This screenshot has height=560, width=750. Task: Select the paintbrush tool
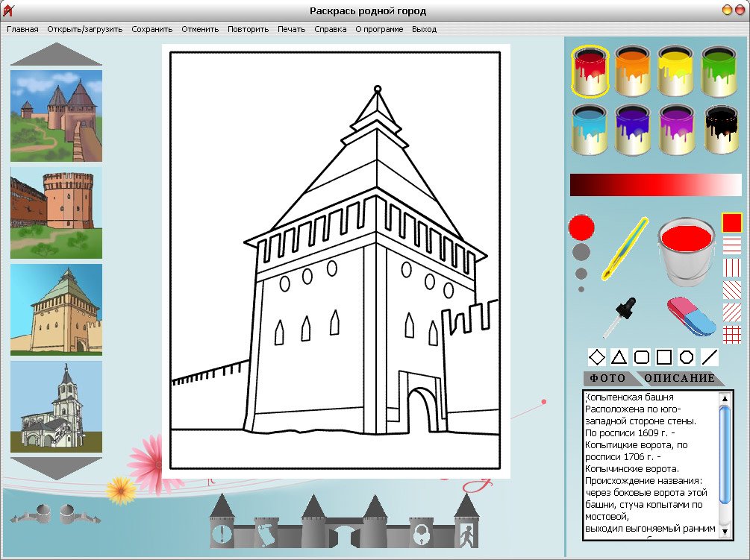point(625,248)
